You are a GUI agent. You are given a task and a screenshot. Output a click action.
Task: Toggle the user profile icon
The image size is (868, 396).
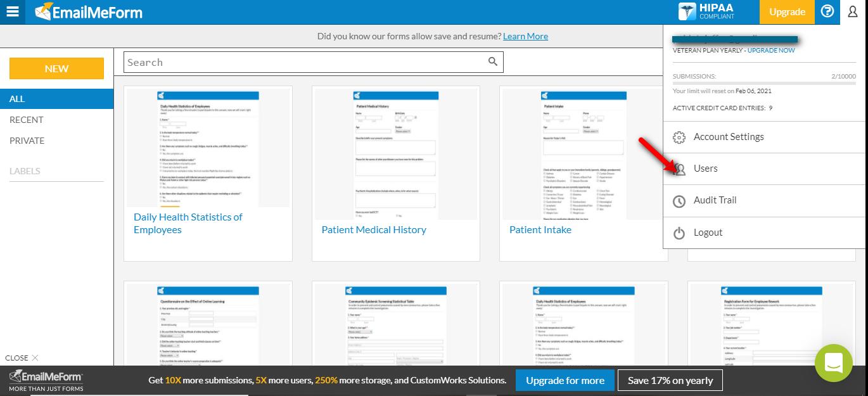tap(852, 11)
